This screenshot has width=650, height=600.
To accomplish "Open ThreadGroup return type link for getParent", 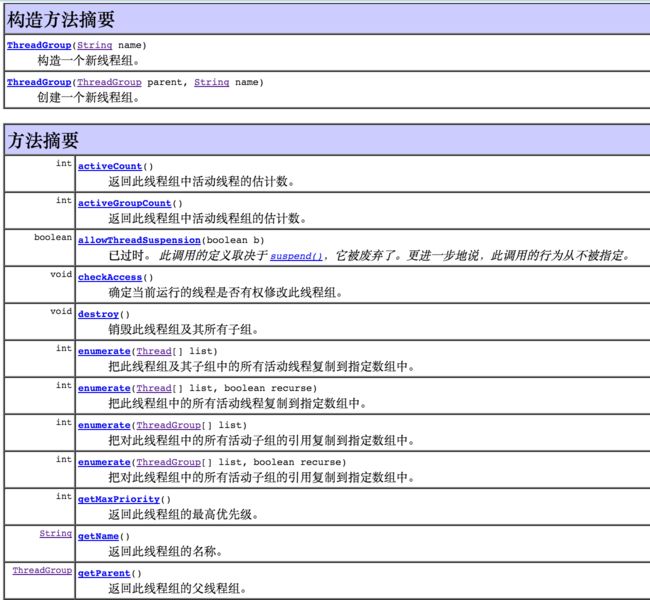I will [x=42, y=570].
